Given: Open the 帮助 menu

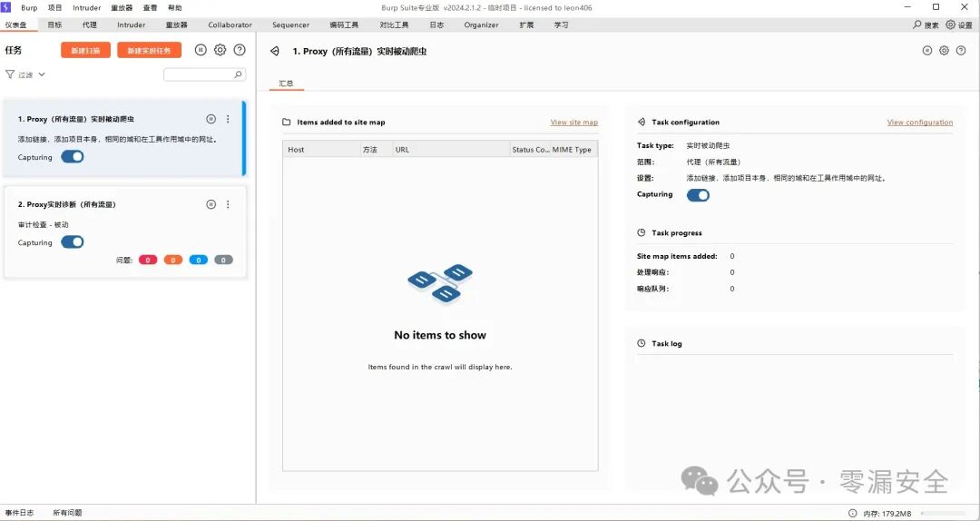Looking at the screenshot, I should coord(175,8).
